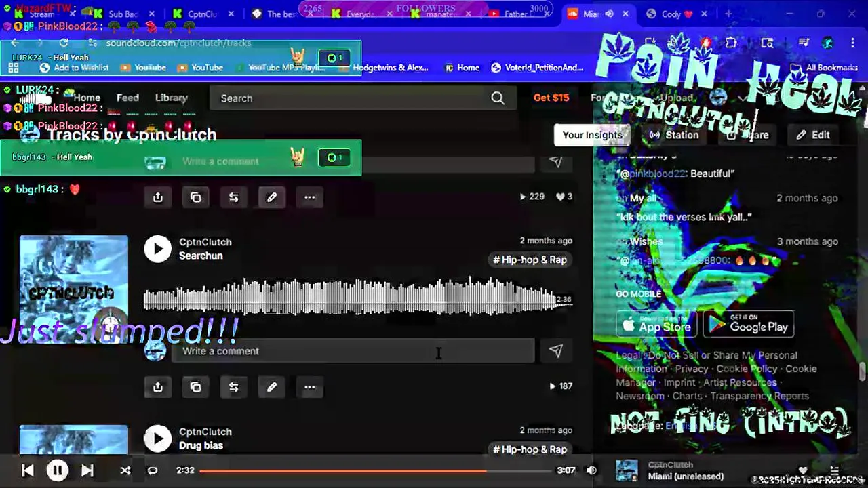Repost icon above Searchun track
This screenshot has height=488, width=868.
point(233,197)
